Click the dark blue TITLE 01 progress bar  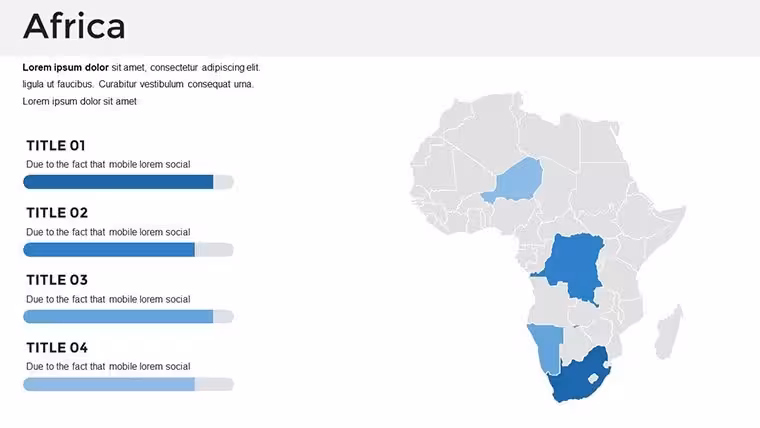(x=118, y=182)
